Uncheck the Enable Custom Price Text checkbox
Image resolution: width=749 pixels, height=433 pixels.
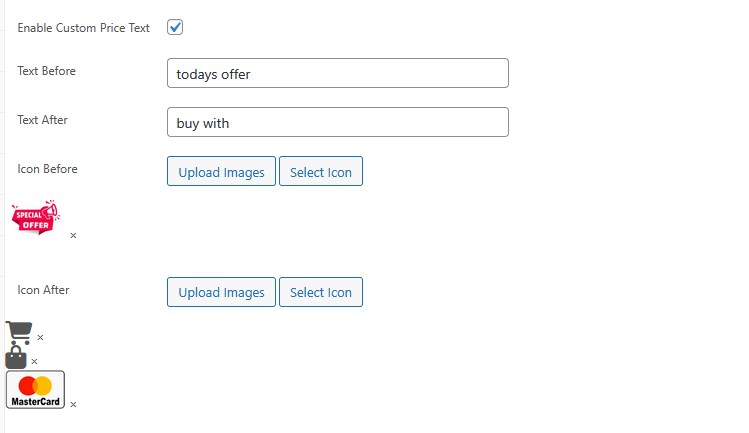click(x=175, y=28)
